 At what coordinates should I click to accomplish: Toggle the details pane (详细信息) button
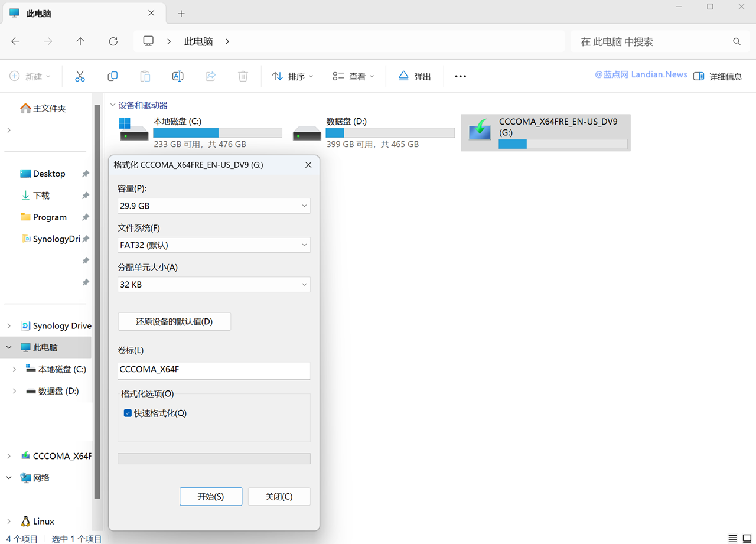pos(717,76)
